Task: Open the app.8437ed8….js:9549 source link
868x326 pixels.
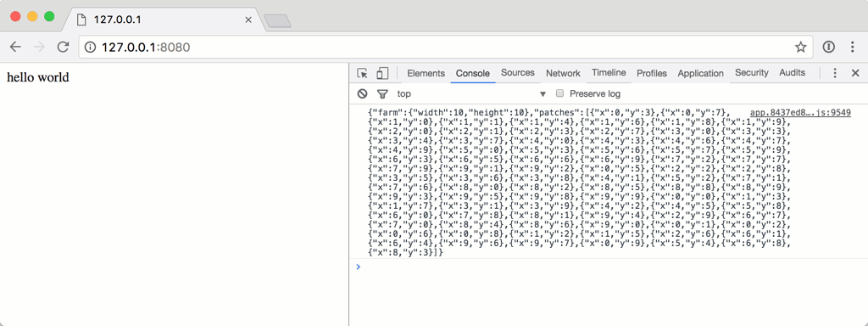Action: coord(800,113)
